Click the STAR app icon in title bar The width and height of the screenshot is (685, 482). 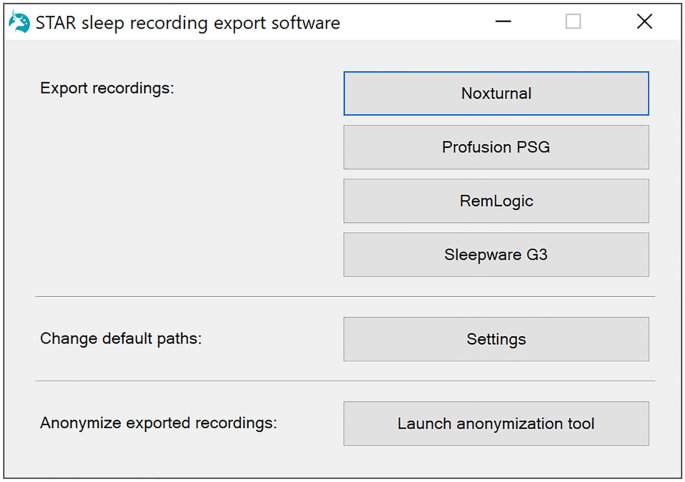(x=19, y=22)
